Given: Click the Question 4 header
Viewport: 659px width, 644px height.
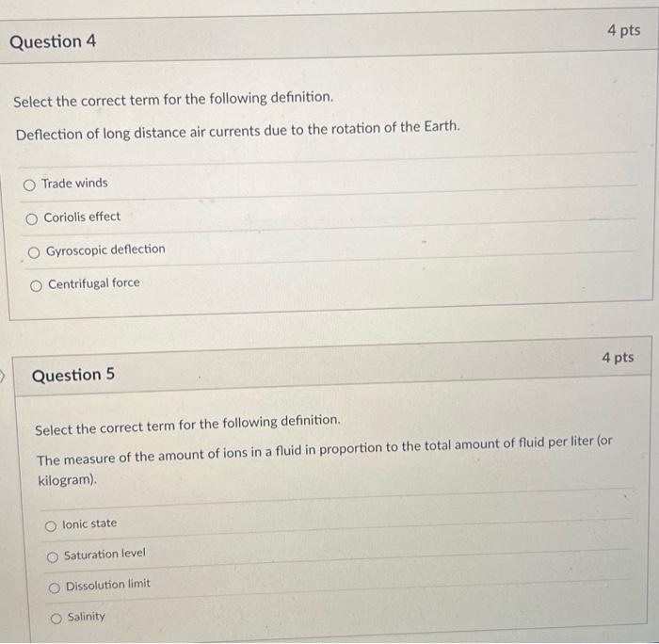Looking at the screenshot, I should pos(53,41).
